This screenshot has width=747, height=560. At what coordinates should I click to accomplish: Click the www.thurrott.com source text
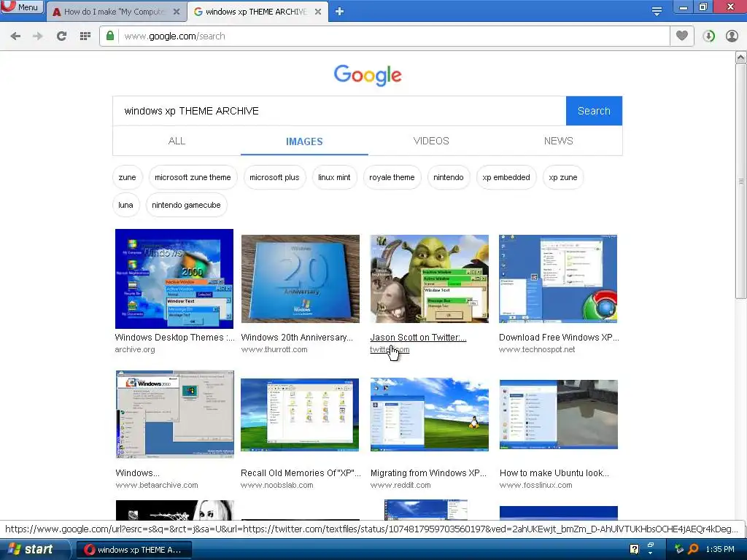(x=274, y=349)
